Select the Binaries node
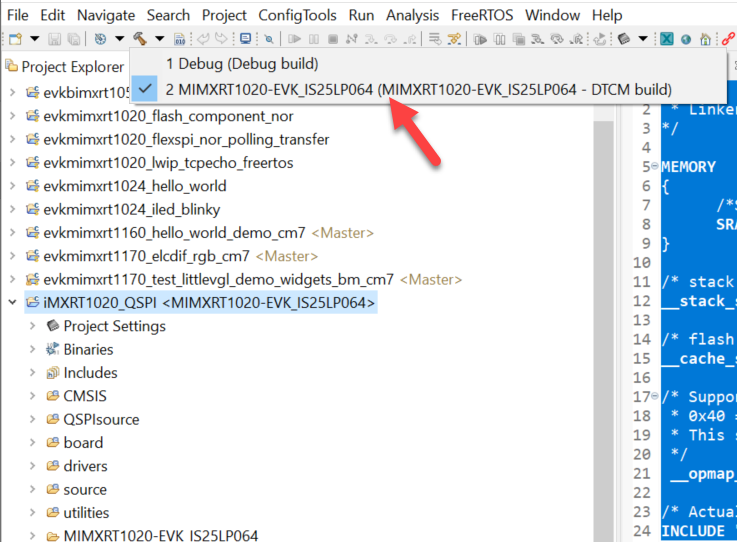This screenshot has width=737, height=542. click(88, 349)
